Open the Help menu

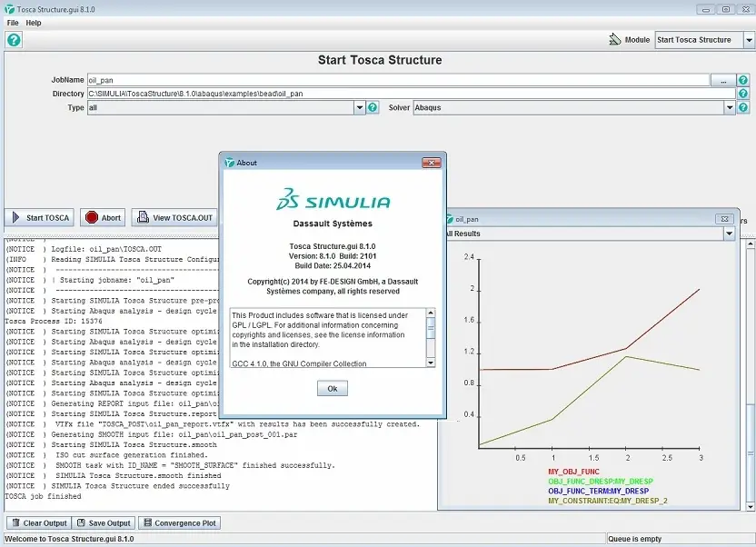tap(34, 23)
